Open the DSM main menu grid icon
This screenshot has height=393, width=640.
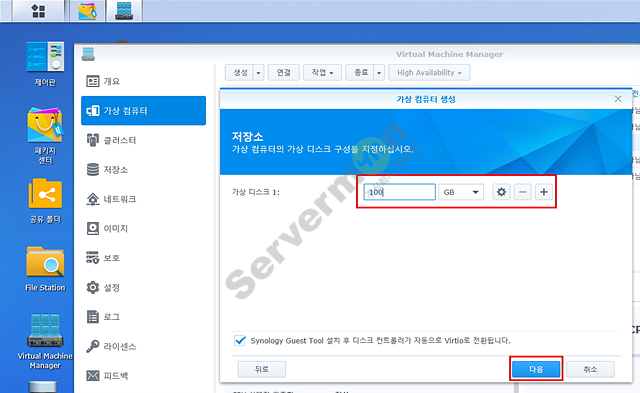click(x=38, y=11)
